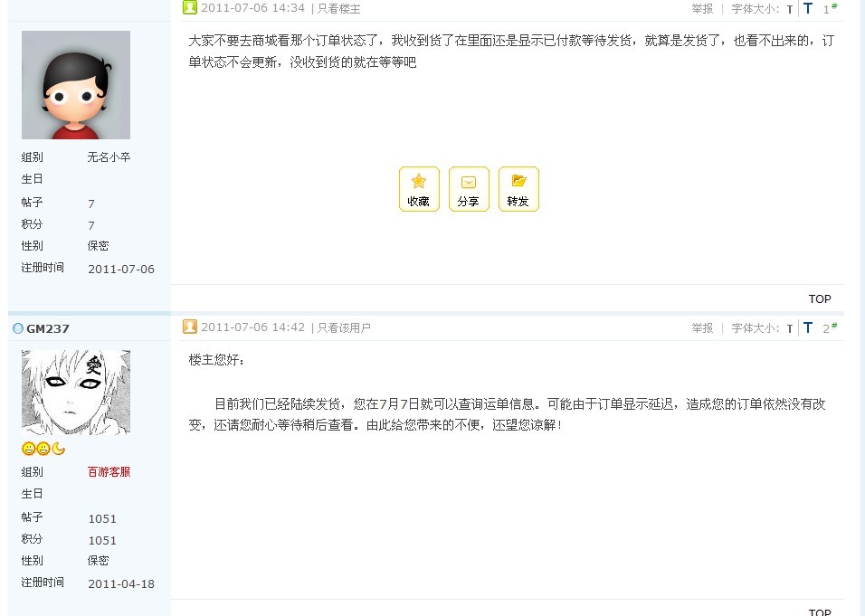Click the 收藏 star icon button
The height and width of the screenshot is (616, 865).
pyautogui.click(x=419, y=189)
